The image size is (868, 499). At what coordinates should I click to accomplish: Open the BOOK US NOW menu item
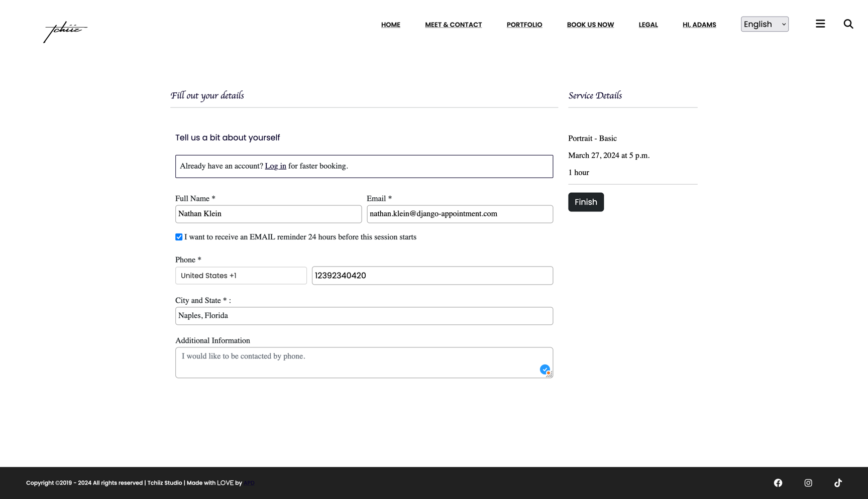(x=590, y=25)
